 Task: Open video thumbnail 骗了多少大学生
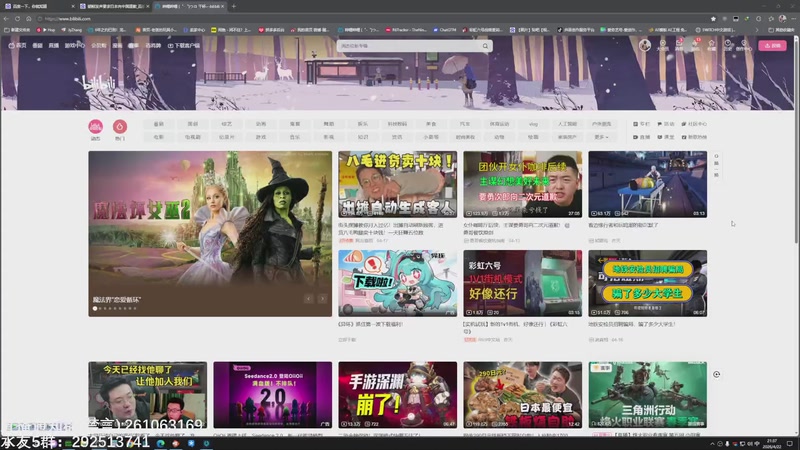[x=647, y=283]
